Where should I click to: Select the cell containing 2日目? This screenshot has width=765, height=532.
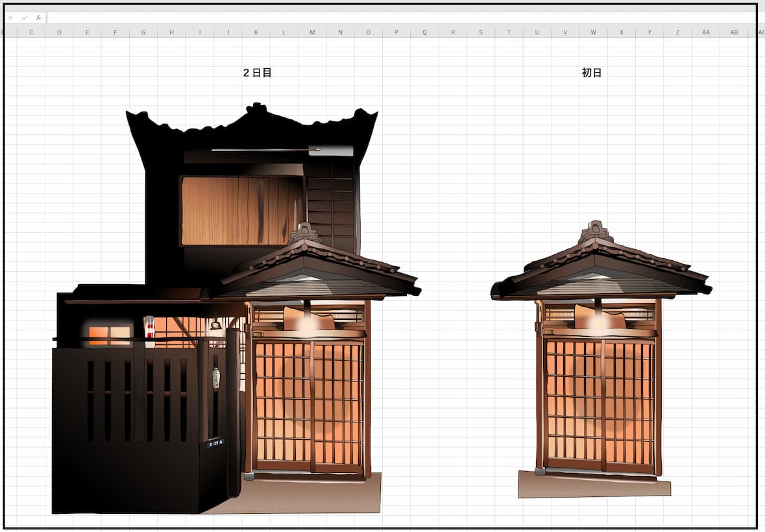point(257,73)
